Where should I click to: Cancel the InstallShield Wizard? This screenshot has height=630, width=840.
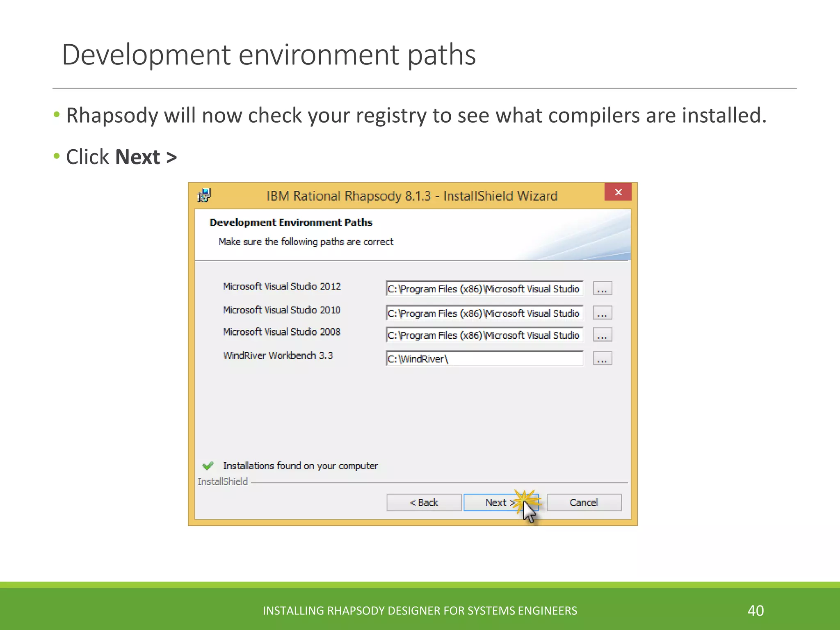[x=584, y=502]
